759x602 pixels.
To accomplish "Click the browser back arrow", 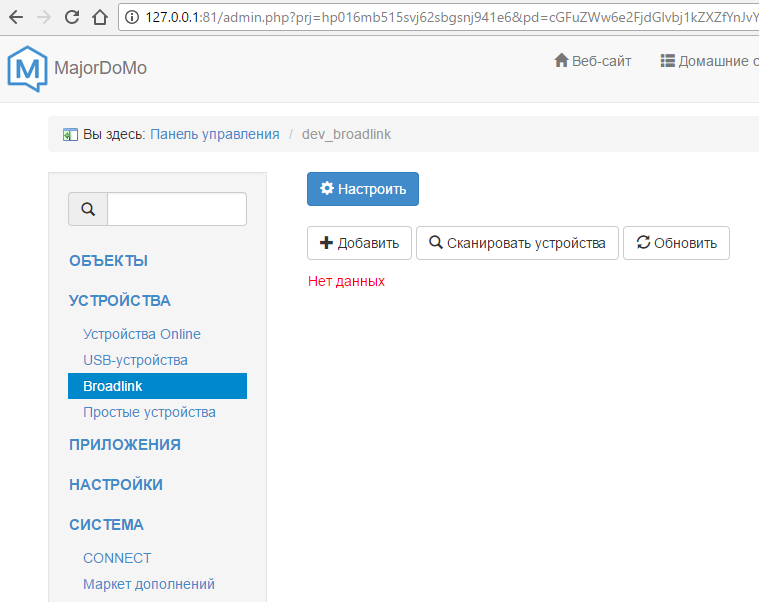I will click(16, 17).
